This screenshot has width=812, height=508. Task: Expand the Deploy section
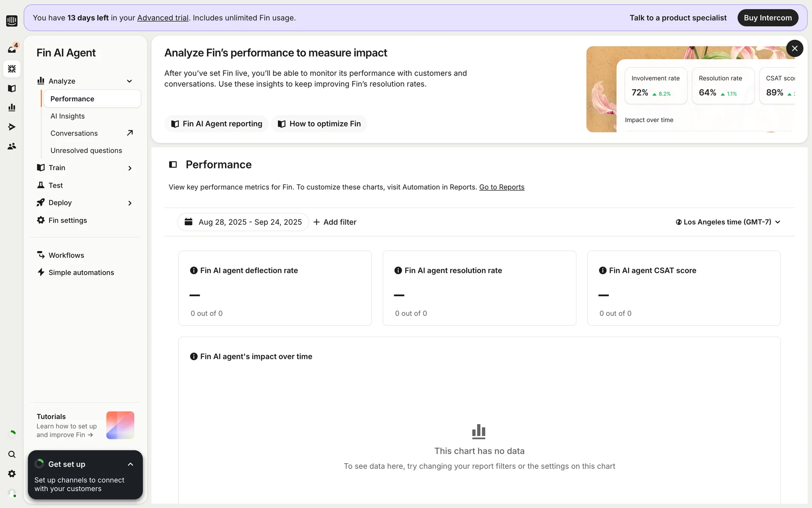(129, 203)
